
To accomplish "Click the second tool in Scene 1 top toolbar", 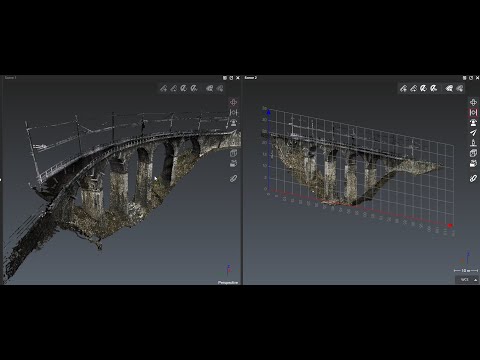I will point(174,88).
